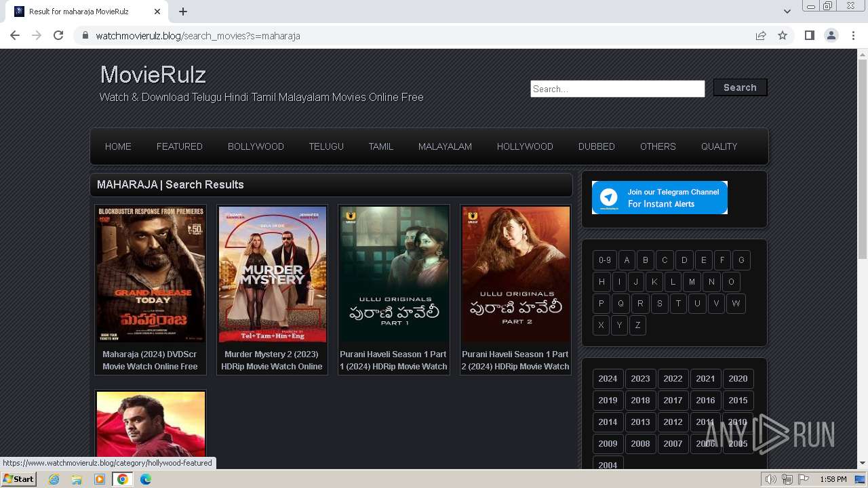Click the Search button
Viewport: 868px width, 488px height.
click(740, 87)
